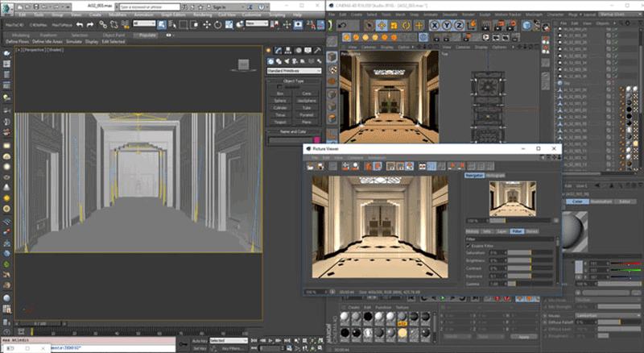Click the Render View clapper icon in Cinema 4D
644x353 pixels.
[486, 26]
